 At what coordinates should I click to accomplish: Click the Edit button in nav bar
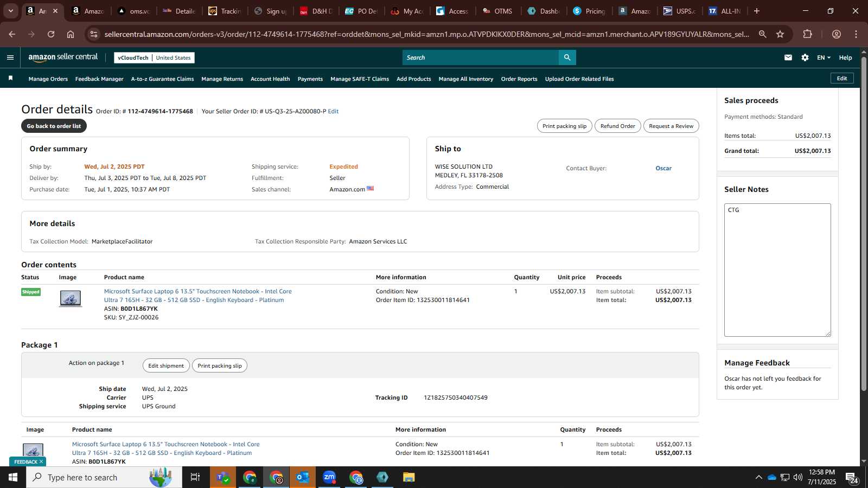842,78
